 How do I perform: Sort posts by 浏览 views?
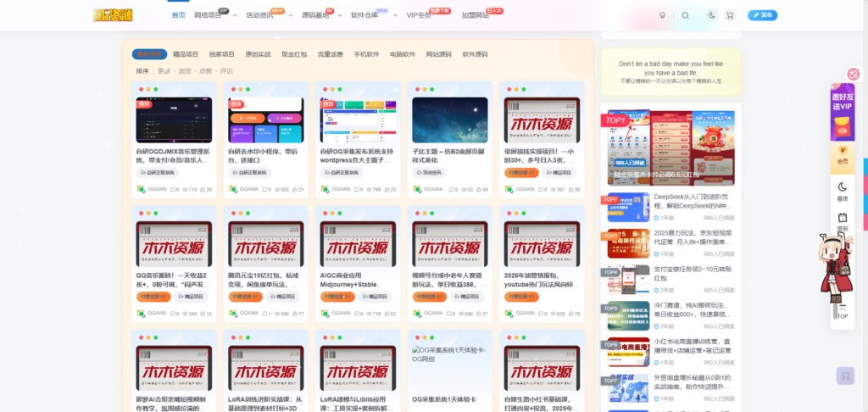185,71
